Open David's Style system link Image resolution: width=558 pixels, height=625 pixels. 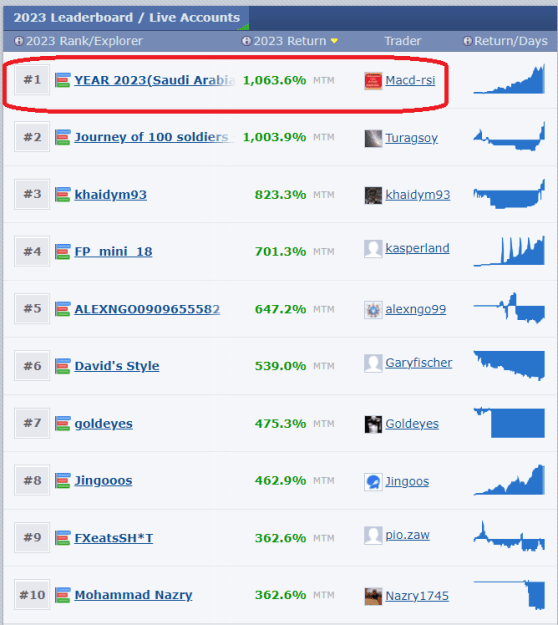(x=117, y=366)
